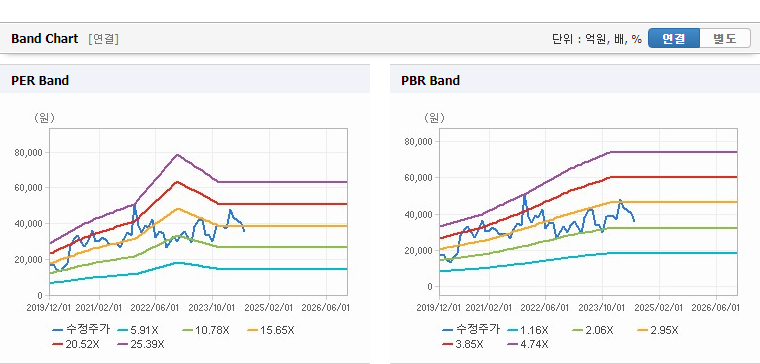Toggle 2.95X series in PBR legend
The image size is (760, 364).
(x=658, y=331)
